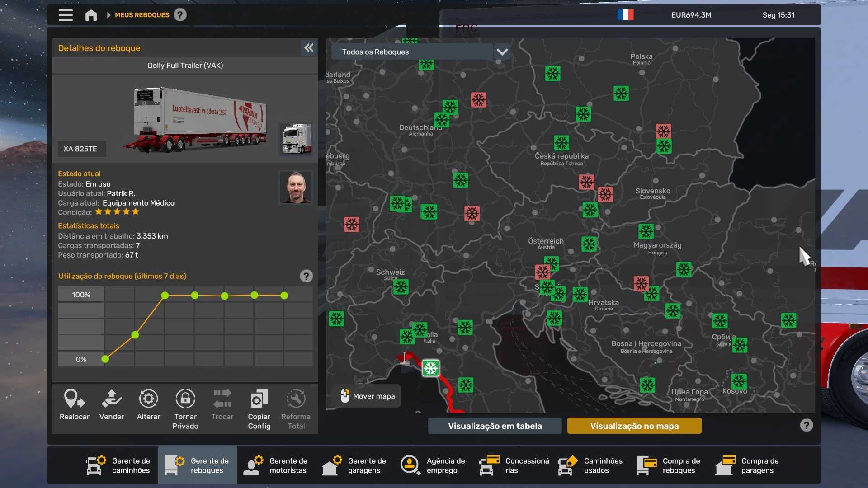Go to home screen icon
This screenshot has height=488, width=868.
[91, 15]
